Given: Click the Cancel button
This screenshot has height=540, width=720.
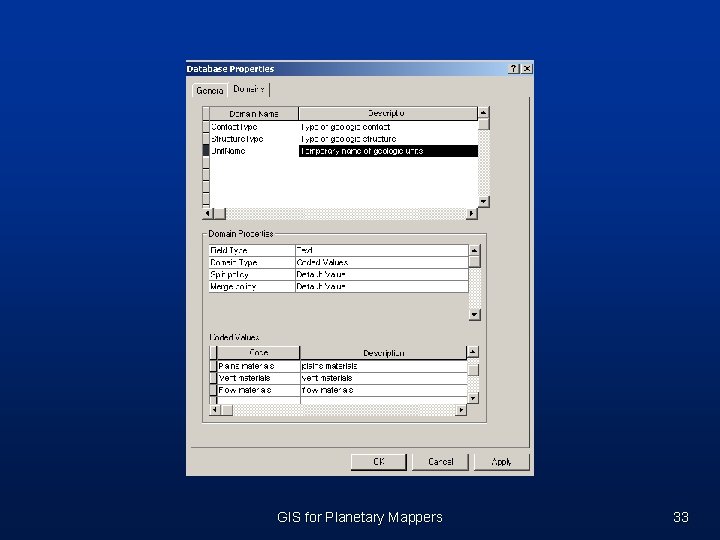Looking at the screenshot, I should [x=440, y=462].
